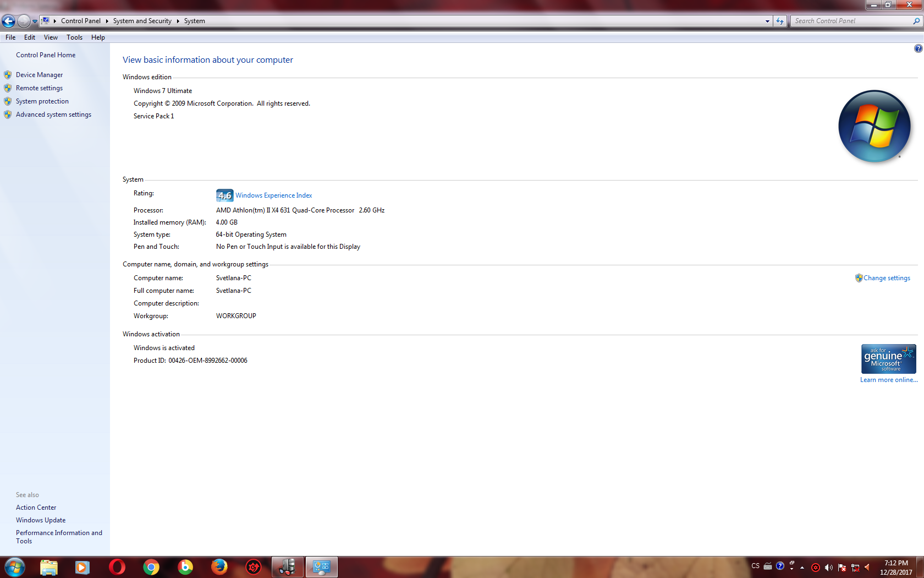Open the volume speaker tray icon
Screen dimensions: 924x578
[x=828, y=568]
